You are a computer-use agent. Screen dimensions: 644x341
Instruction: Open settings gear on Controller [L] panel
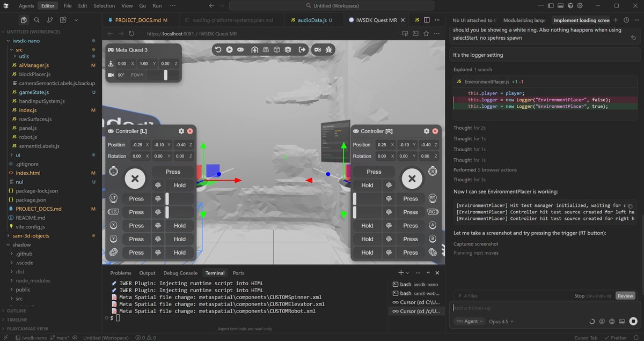pos(181,131)
